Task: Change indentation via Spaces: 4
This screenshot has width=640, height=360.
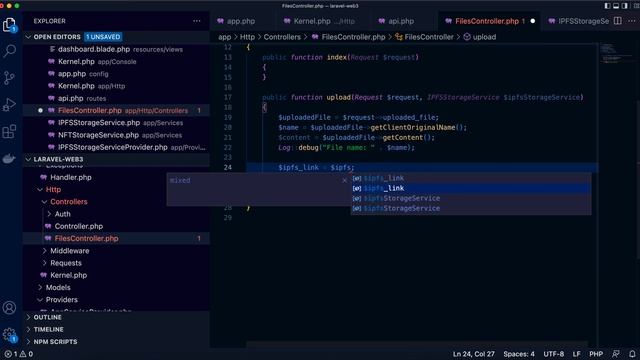Action: (519, 354)
